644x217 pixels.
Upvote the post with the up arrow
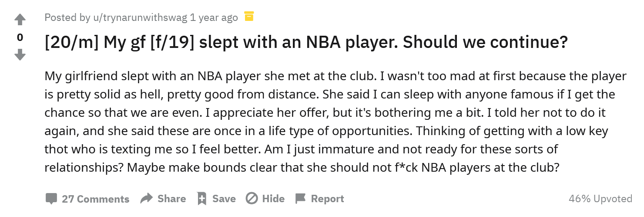(20, 20)
